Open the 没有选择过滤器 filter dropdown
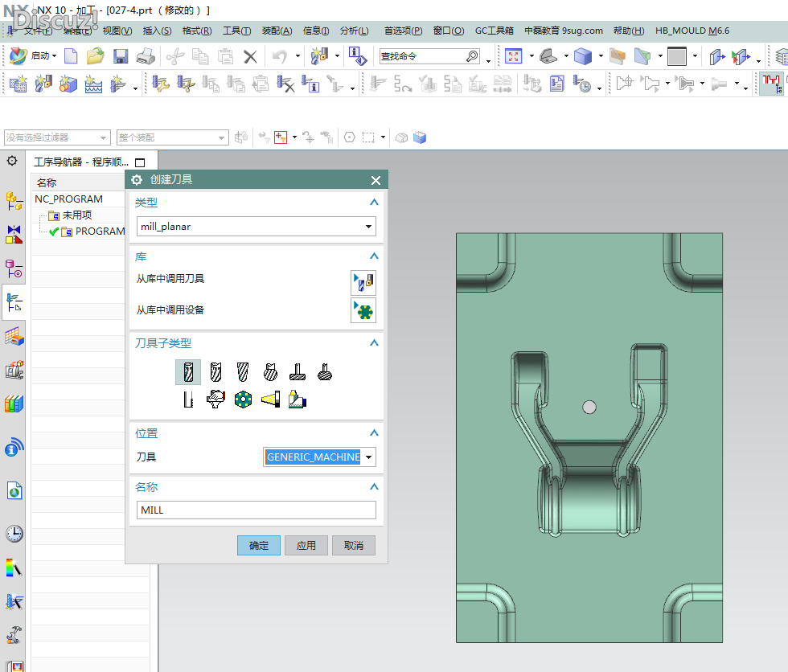Image resolution: width=788 pixels, height=672 pixels. (57, 137)
